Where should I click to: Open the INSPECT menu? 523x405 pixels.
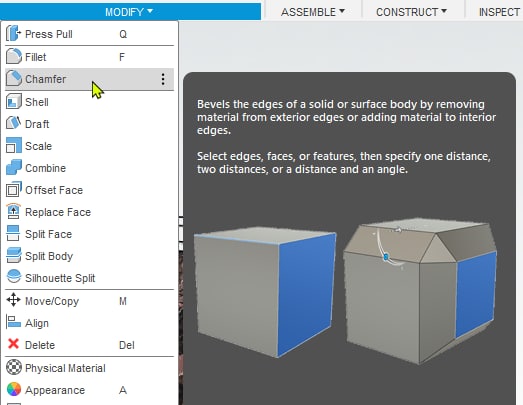pyautogui.click(x=499, y=12)
